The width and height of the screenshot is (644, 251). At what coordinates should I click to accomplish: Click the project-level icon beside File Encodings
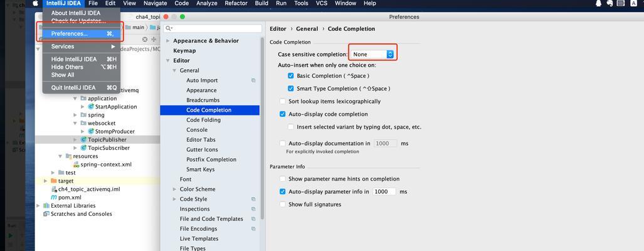click(253, 229)
